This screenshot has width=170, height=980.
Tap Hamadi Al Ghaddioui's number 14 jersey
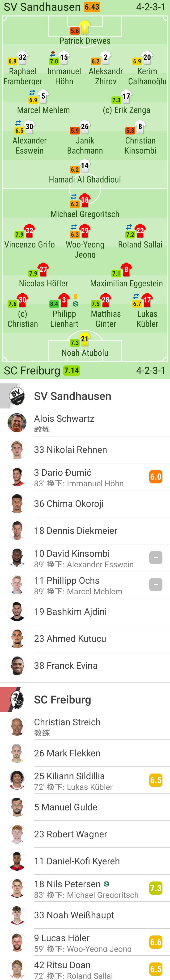(85, 166)
